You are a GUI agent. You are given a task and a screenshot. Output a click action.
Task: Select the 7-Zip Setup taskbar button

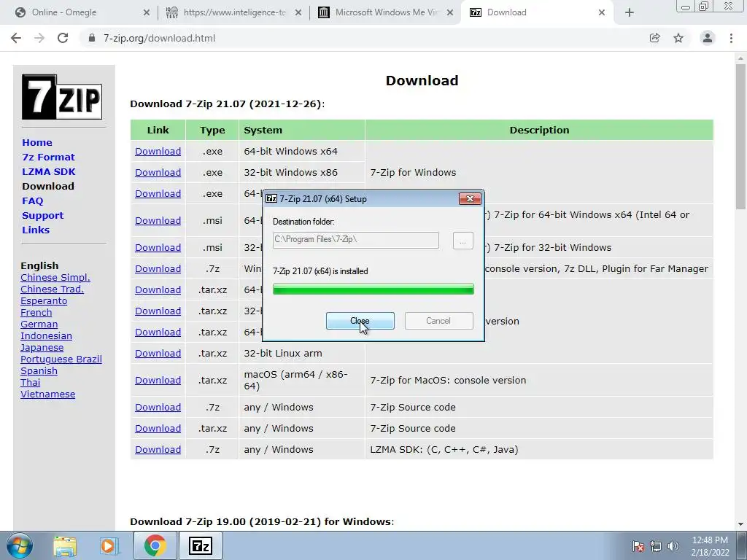click(200, 545)
